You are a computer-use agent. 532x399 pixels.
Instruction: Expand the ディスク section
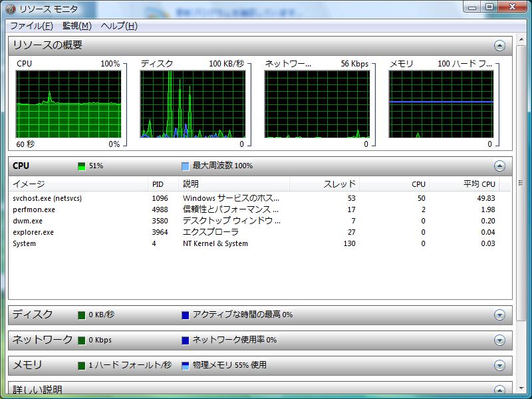499,315
